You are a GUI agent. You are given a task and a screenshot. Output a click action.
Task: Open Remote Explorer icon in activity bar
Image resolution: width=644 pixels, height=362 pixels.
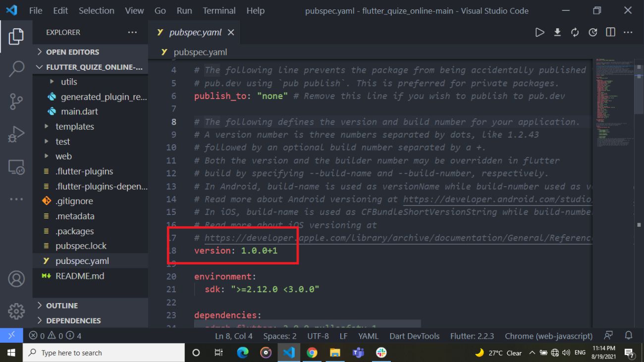pyautogui.click(x=16, y=167)
